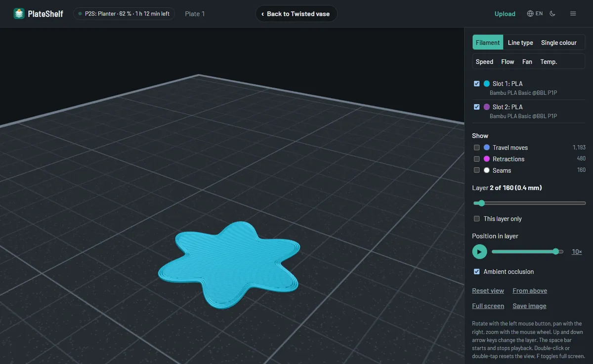Uncheck Slot 1: PLA filament

[477, 84]
